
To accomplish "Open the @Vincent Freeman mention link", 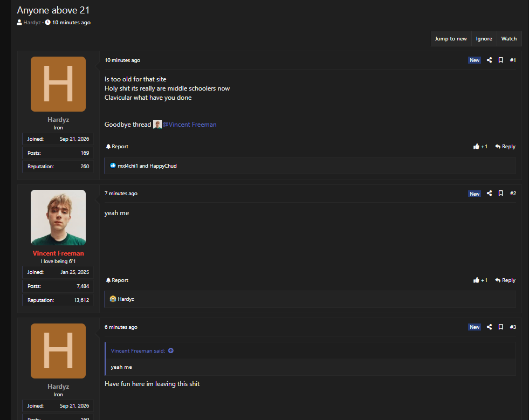I will [189, 125].
